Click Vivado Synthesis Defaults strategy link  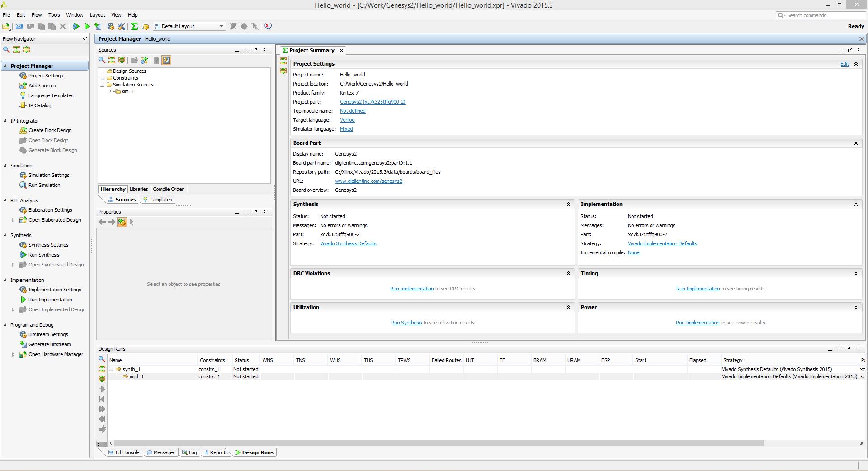(348, 243)
